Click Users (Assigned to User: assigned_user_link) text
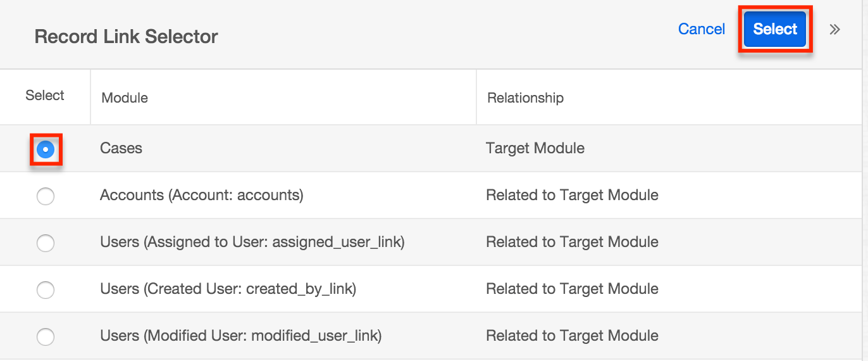868x361 pixels. [252, 242]
